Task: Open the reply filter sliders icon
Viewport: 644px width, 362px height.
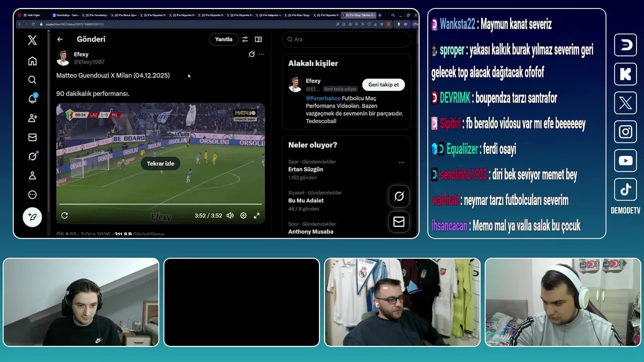Action: click(x=245, y=39)
